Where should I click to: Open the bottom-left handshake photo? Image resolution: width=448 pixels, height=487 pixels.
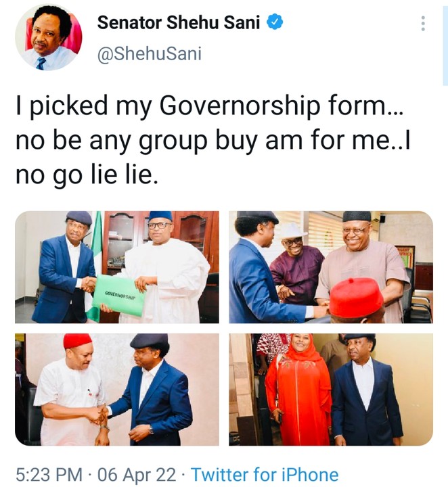click(x=117, y=389)
